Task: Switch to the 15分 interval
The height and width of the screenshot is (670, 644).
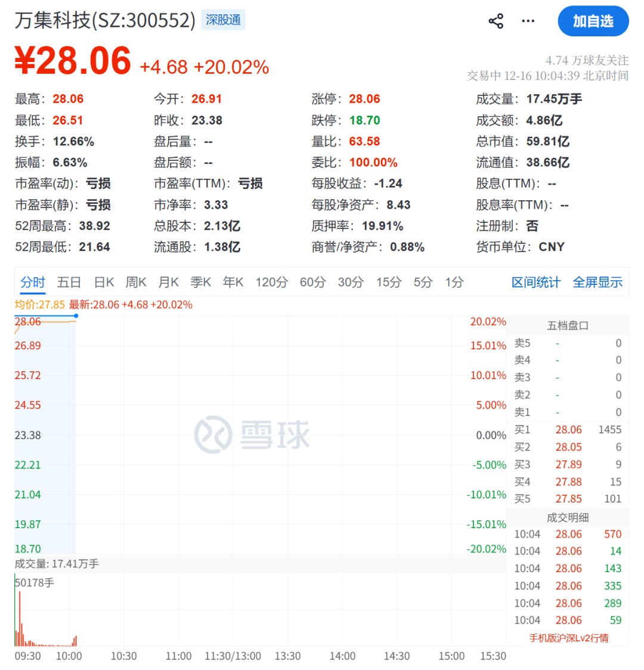Action: coord(388,283)
